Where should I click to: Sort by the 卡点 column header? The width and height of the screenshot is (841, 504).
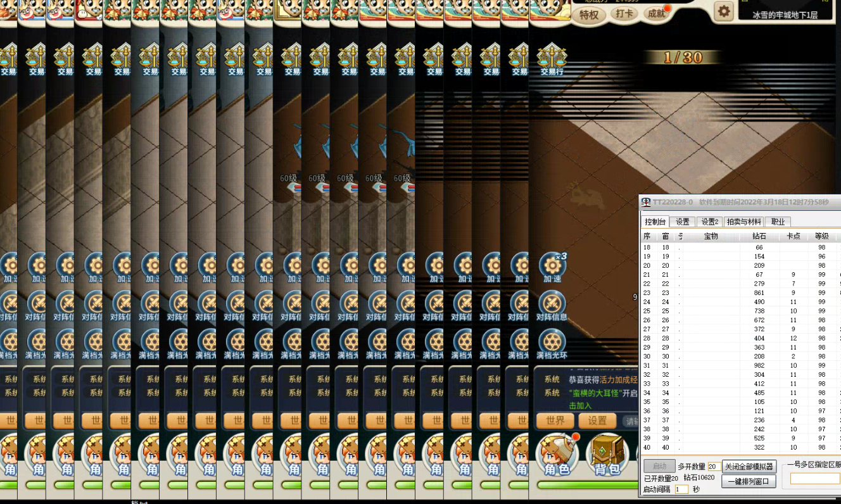794,236
